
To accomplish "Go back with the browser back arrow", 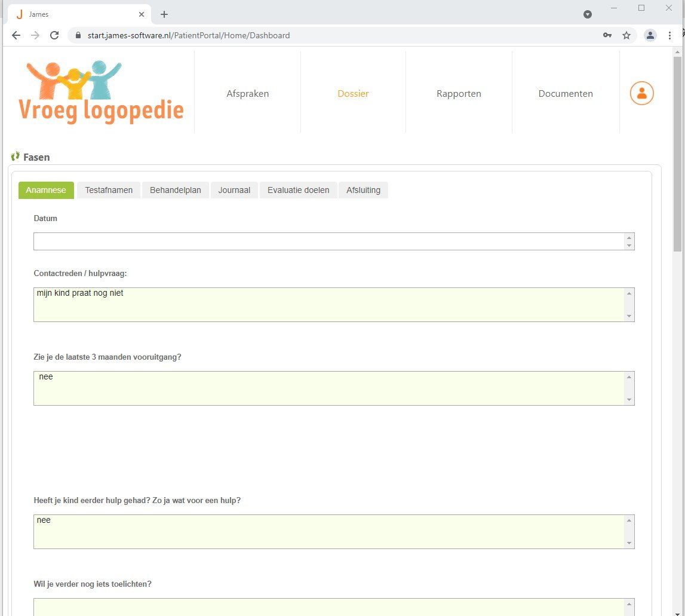I will tap(16, 35).
